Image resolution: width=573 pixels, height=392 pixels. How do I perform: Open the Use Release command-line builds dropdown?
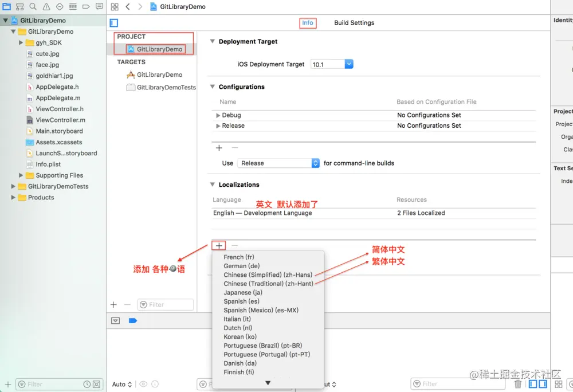[x=278, y=163]
